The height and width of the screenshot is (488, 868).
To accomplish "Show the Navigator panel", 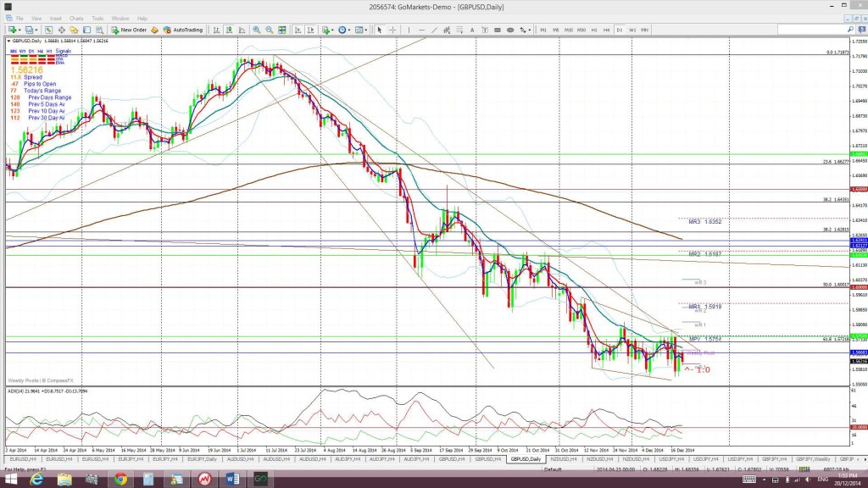I will point(74,30).
